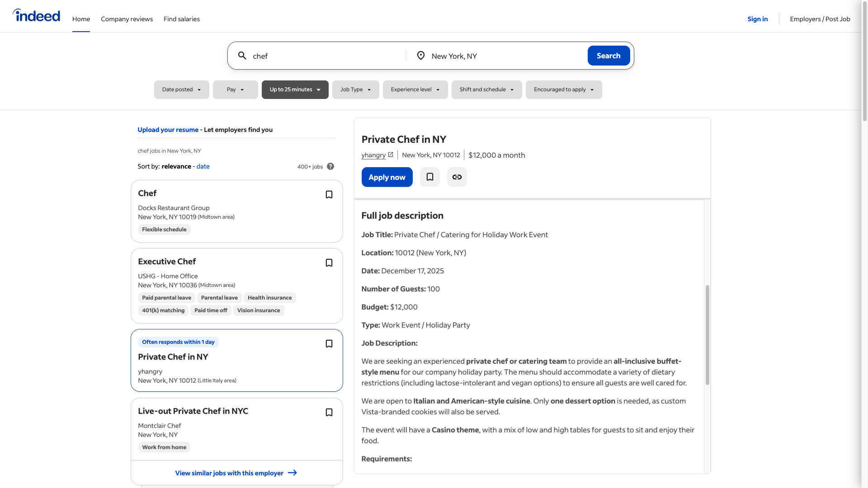Expand the Up to 25 minutes filter
This screenshot has width=868, height=488.
point(295,89)
